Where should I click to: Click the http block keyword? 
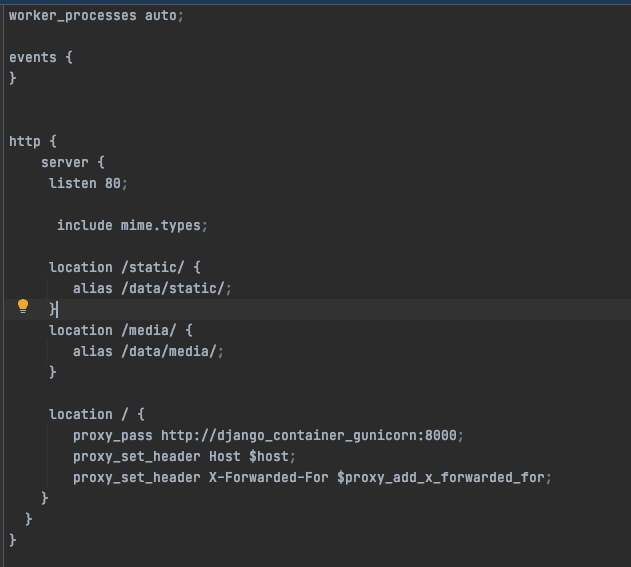(24, 141)
